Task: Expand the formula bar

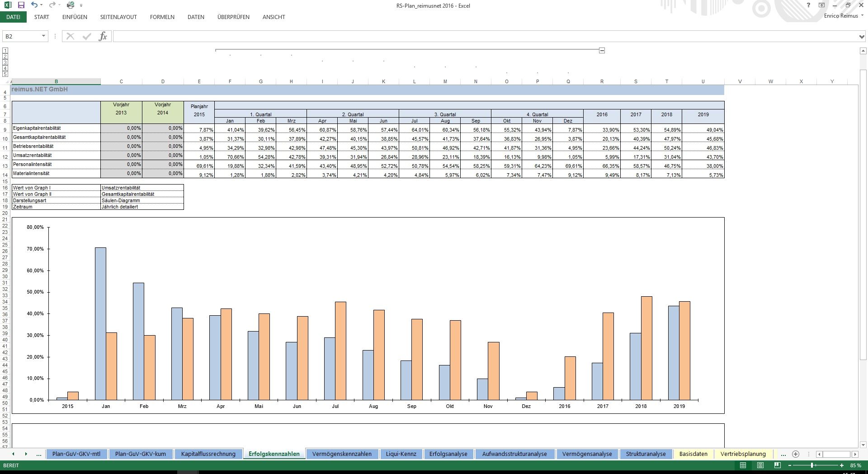Action: [x=862, y=36]
